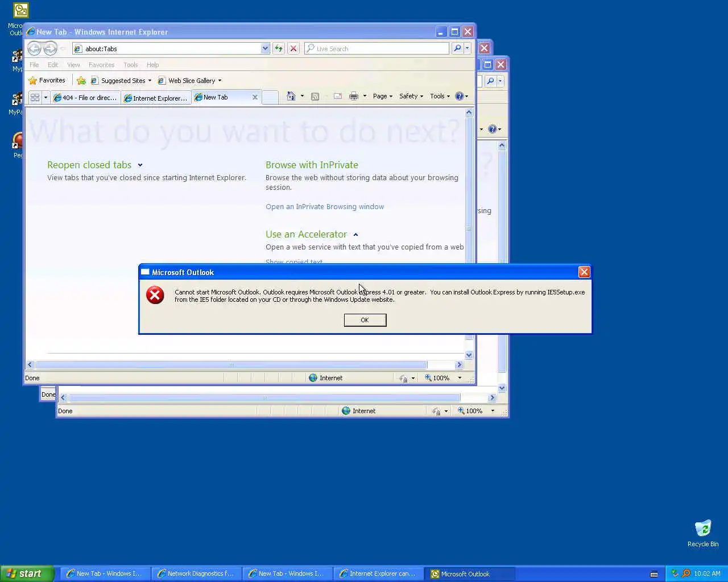Click the Forward navigation arrow
The image size is (728, 582).
click(x=50, y=48)
